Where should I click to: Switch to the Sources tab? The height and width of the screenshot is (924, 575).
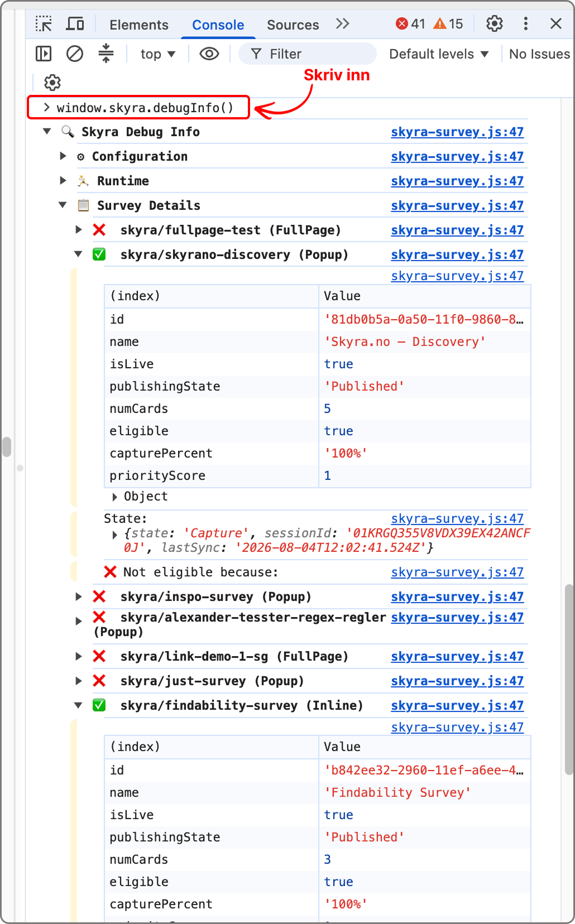coord(293,25)
